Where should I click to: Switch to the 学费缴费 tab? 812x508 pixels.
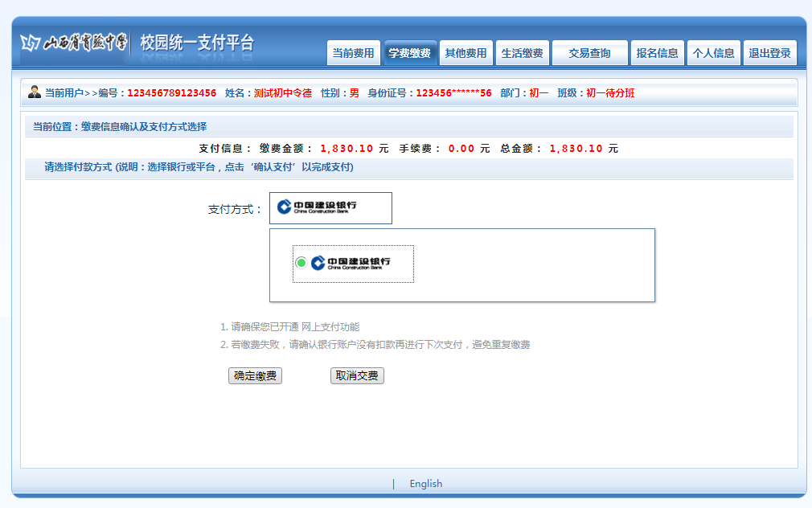point(410,53)
